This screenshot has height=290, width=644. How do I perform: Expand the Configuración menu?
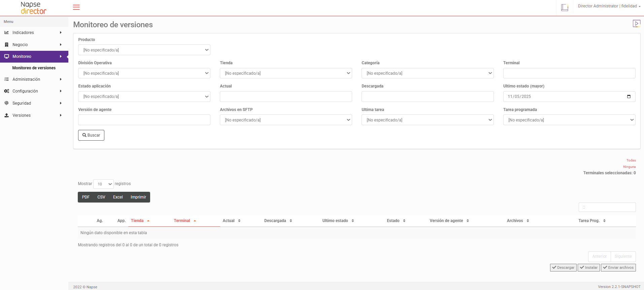pyautogui.click(x=34, y=91)
